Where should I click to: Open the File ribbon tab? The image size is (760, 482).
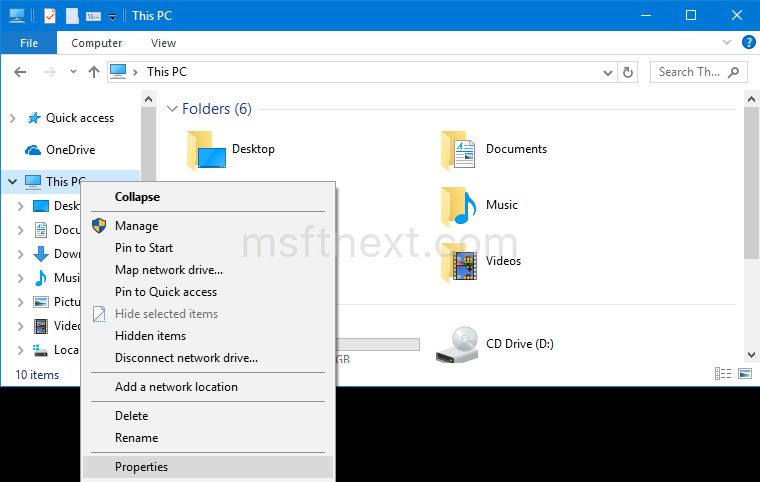tap(29, 43)
